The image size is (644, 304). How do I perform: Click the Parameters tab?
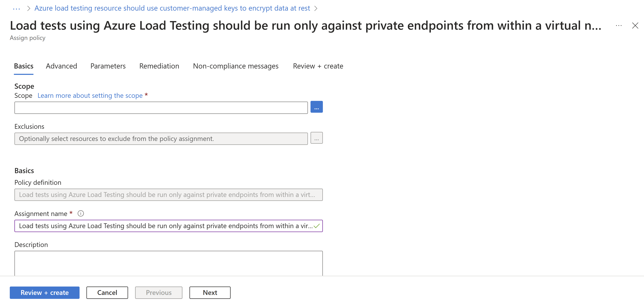click(108, 66)
